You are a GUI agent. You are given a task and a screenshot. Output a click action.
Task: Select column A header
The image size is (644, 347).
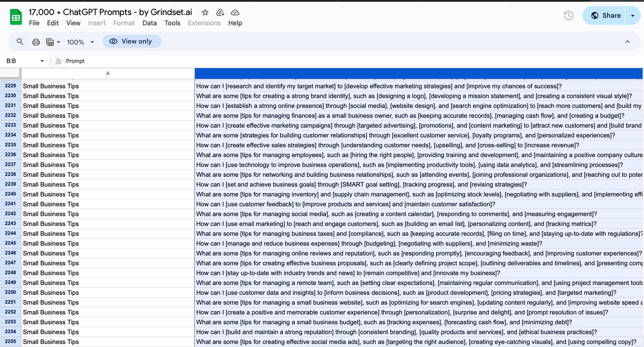pyautogui.click(x=108, y=73)
